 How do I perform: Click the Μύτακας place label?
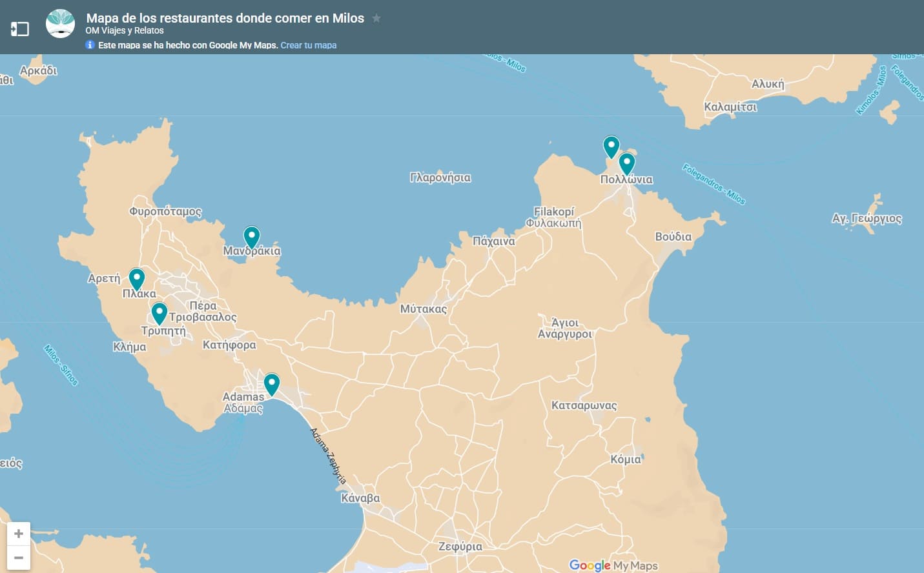point(424,309)
